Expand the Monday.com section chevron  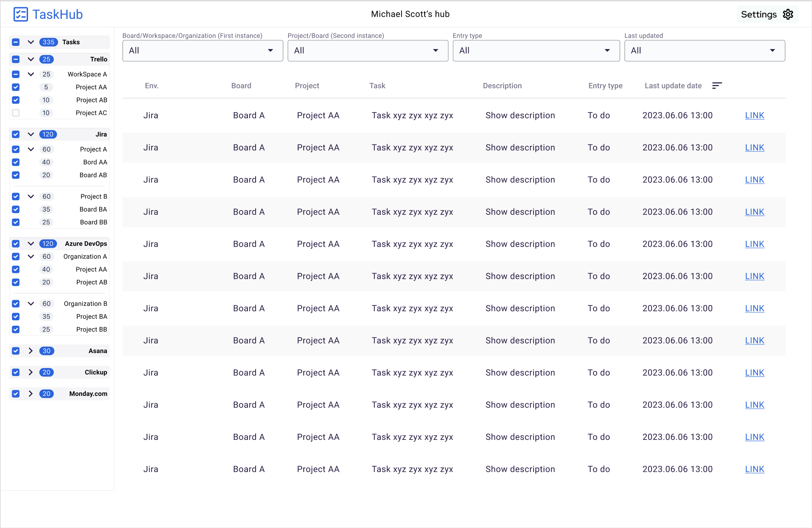tap(31, 394)
